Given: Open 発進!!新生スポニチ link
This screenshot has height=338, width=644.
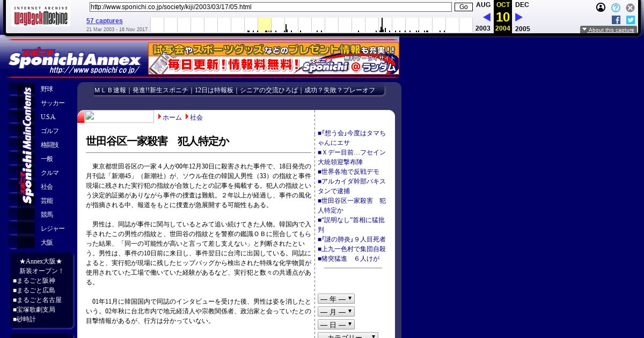Looking at the screenshot, I should 160,90.
